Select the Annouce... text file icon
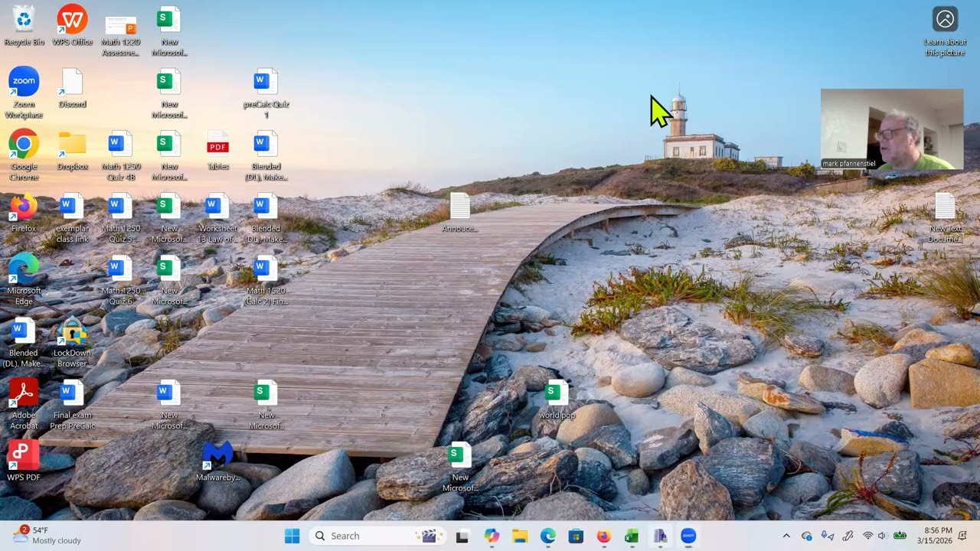This screenshot has width=980, height=551. pyautogui.click(x=459, y=212)
